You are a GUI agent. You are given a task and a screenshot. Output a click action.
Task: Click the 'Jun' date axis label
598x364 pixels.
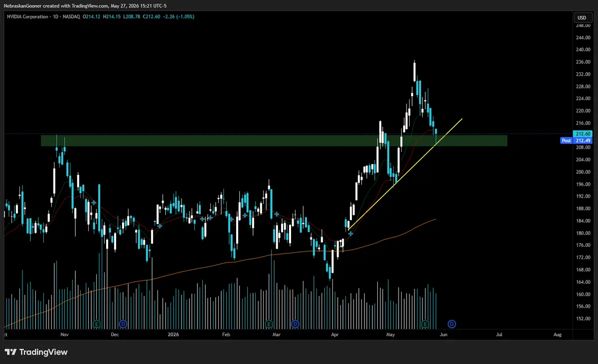pos(444,335)
